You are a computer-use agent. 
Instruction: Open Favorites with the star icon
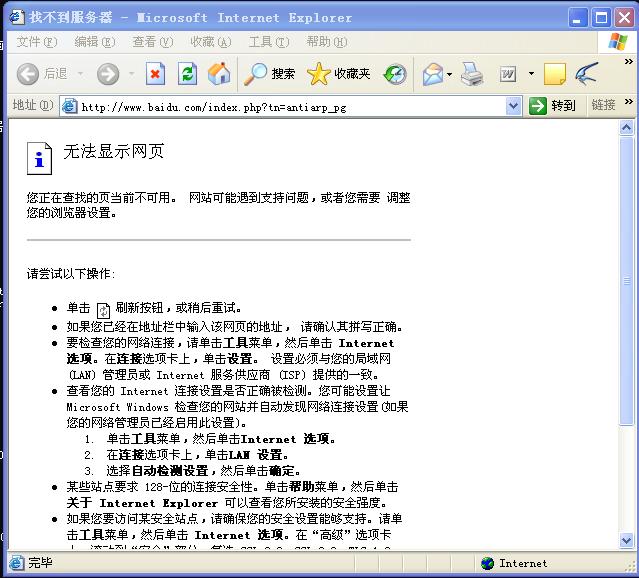click(x=318, y=74)
